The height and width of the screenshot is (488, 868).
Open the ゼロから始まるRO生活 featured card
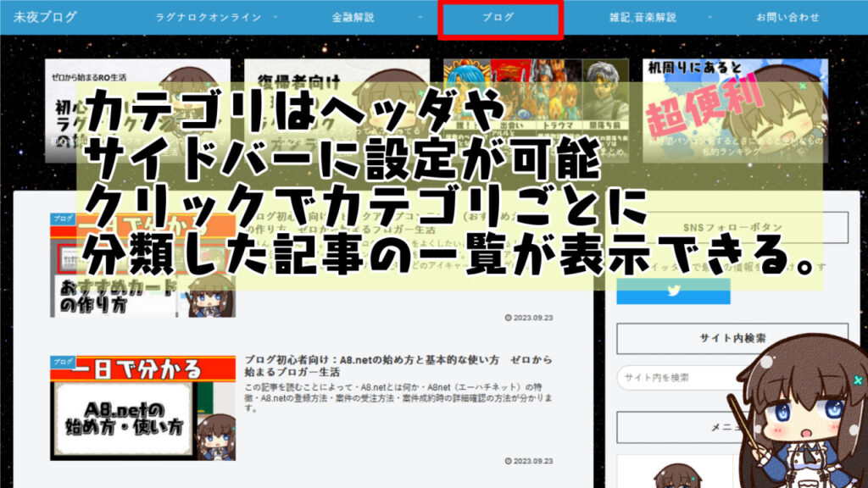138,111
